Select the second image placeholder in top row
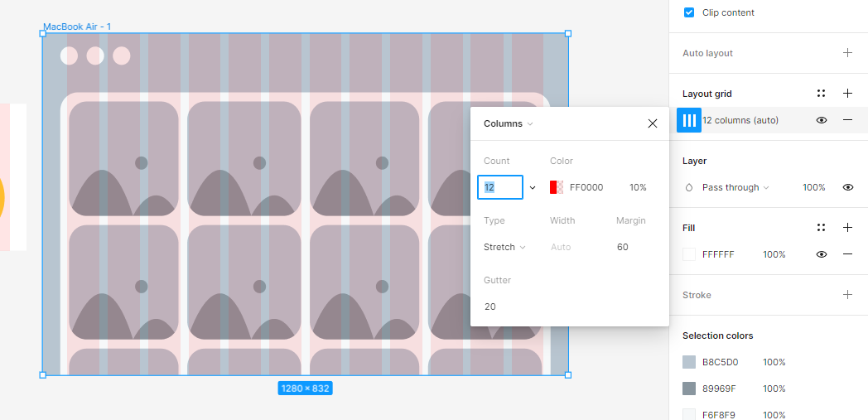The image size is (868, 420). point(244,158)
